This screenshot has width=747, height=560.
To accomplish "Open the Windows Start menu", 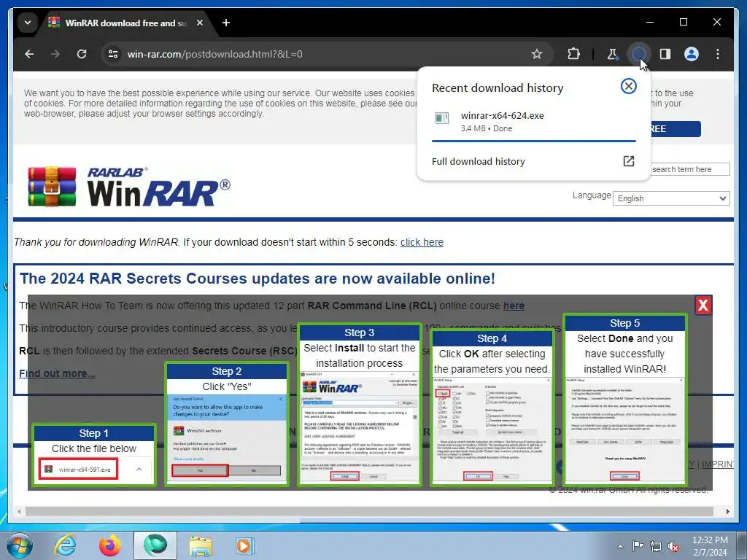I will (x=19, y=545).
